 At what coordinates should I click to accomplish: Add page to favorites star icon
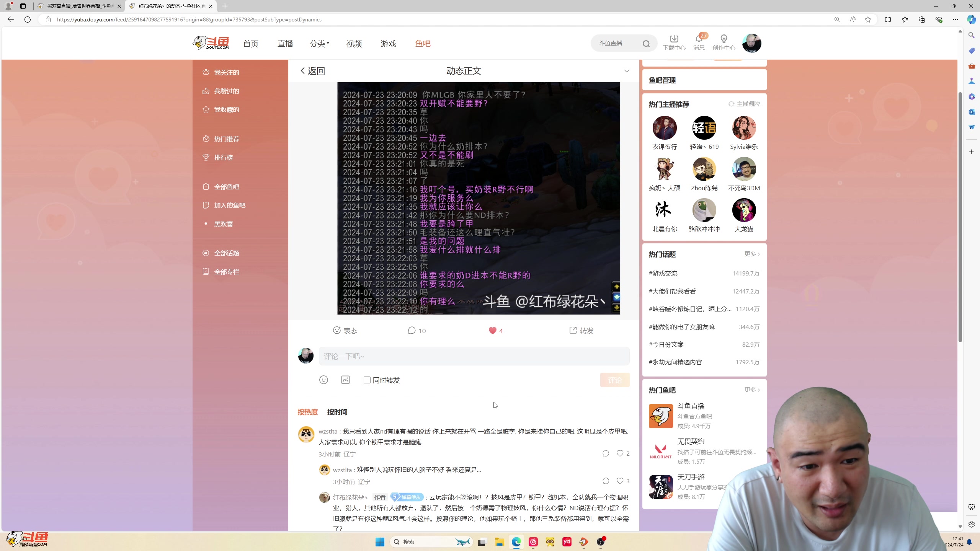868,20
